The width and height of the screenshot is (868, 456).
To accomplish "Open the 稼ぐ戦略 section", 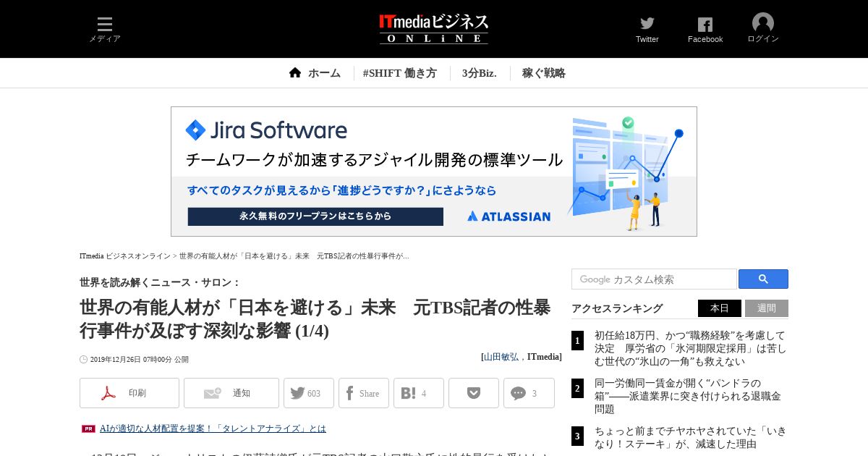I will [x=544, y=73].
